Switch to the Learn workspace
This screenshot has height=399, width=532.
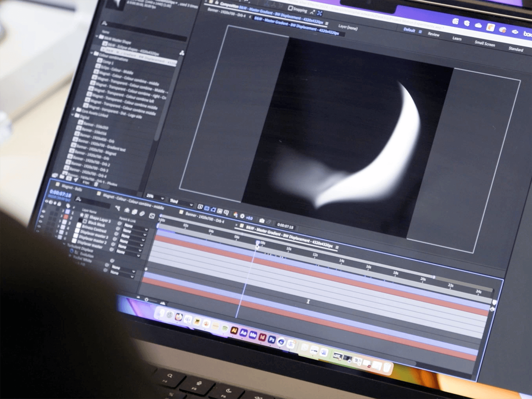point(457,39)
